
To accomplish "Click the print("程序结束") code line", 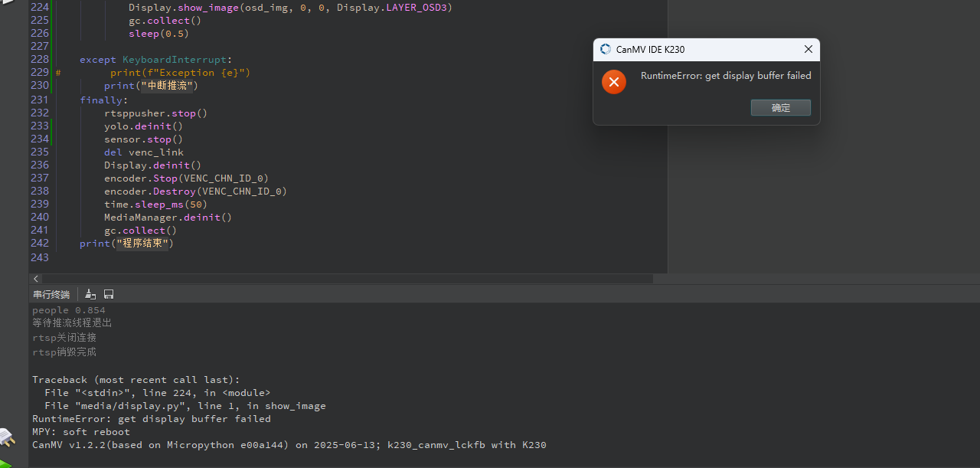I will pyautogui.click(x=126, y=243).
